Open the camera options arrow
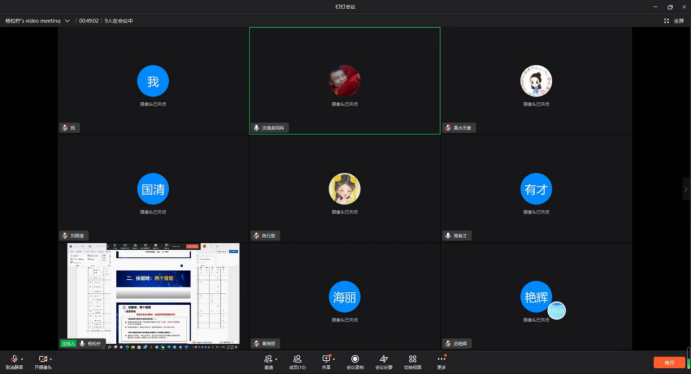This screenshot has height=374, width=691. [51, 359]
